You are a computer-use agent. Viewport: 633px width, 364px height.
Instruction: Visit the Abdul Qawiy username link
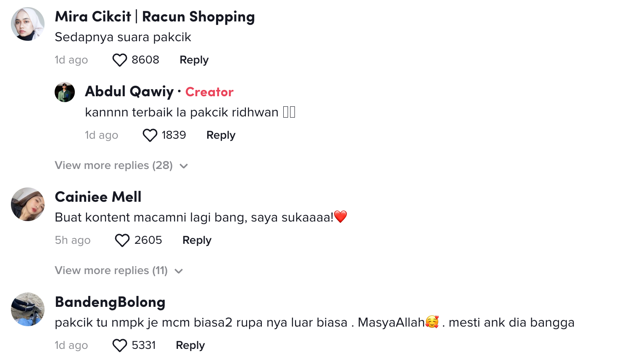click(129, 92)
